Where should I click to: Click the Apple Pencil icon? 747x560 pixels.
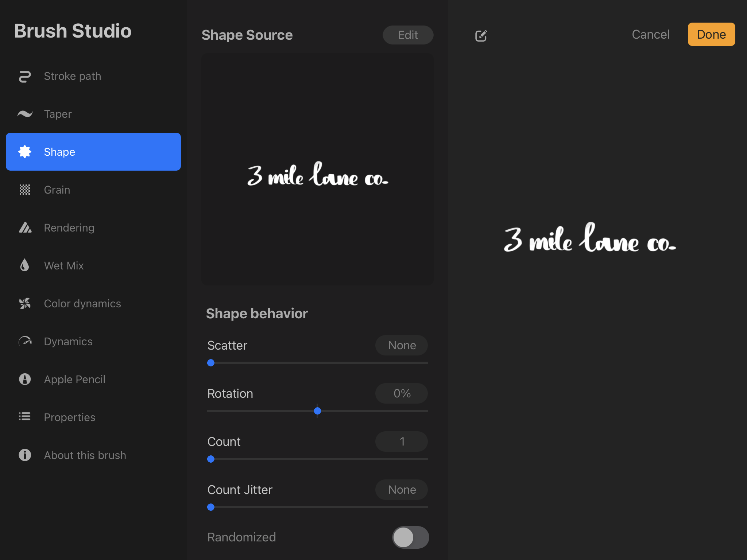(25, 379)
